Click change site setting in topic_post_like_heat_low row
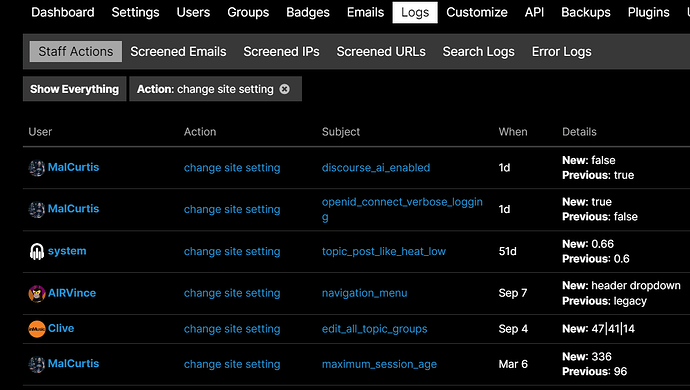 point(232,251)
